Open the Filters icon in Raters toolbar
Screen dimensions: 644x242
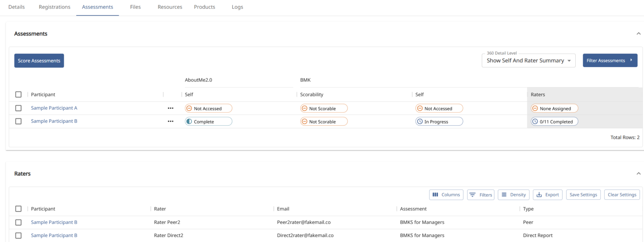pos(480,195)
